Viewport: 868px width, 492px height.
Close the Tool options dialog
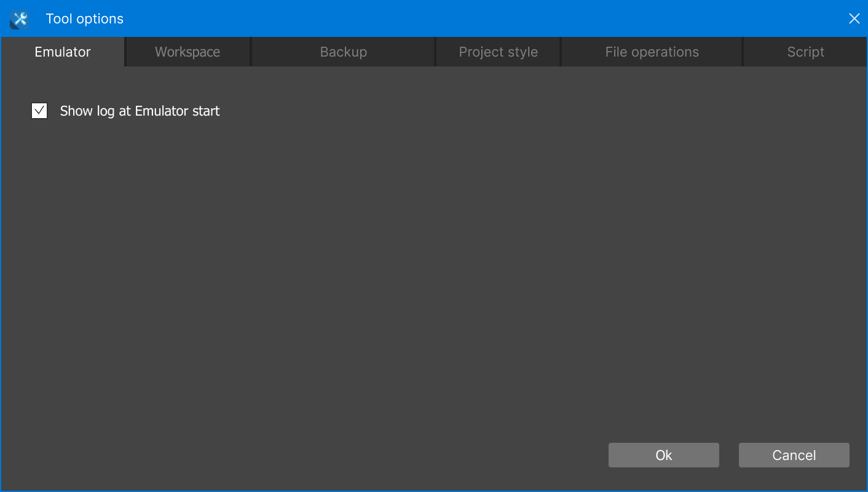point(854,19)
